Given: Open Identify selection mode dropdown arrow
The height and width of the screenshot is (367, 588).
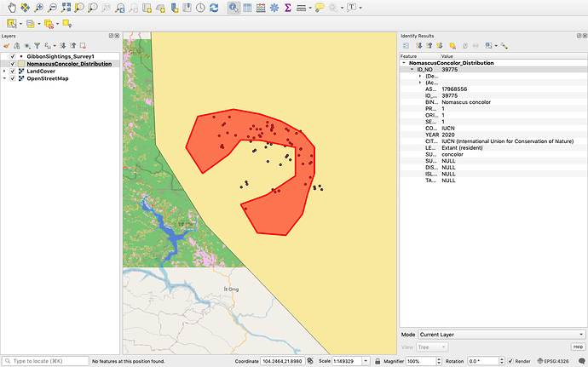Looking at the screenshot, I should [x=496, y=46].
